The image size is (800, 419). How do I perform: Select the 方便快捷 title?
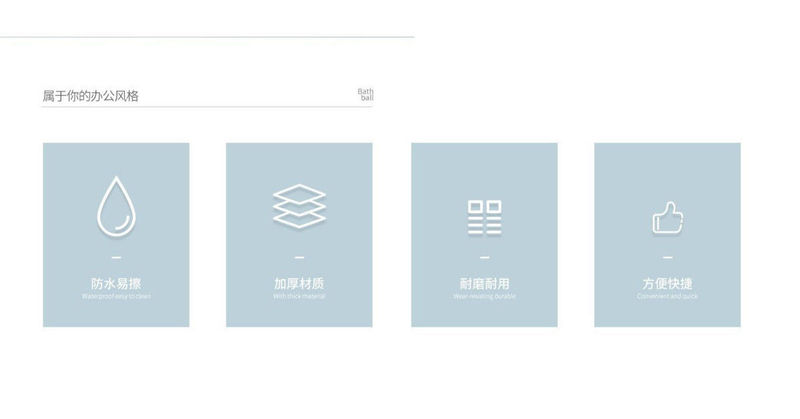pos(667,283)
